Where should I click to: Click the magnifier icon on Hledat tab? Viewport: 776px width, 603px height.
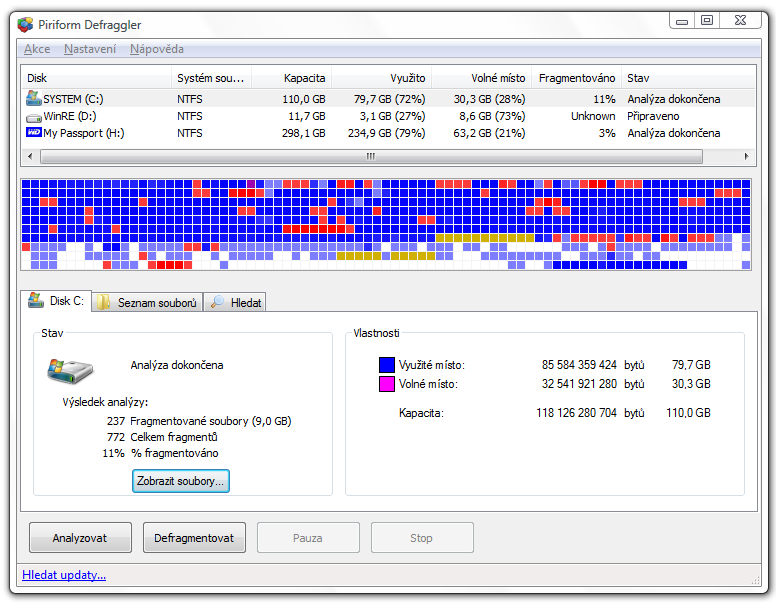(217, 302)
